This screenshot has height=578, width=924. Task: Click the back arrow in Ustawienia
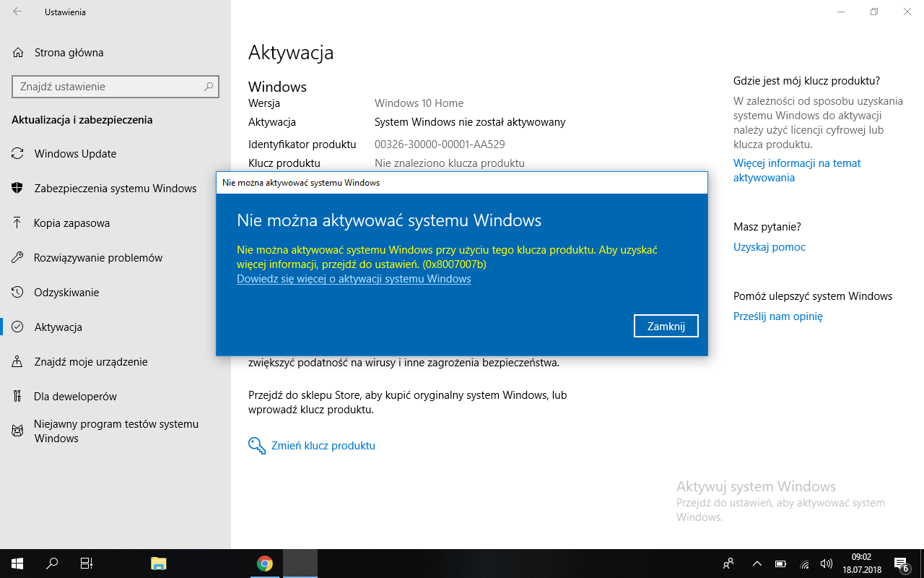pyautogui.click(x=17, y=12)
